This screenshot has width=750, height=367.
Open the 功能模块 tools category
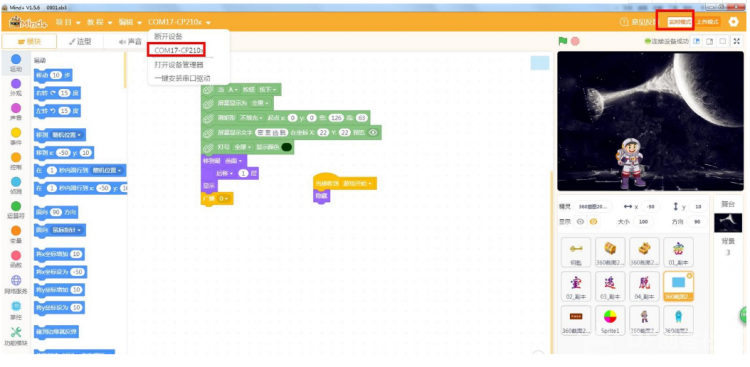(x=16, y=336)
